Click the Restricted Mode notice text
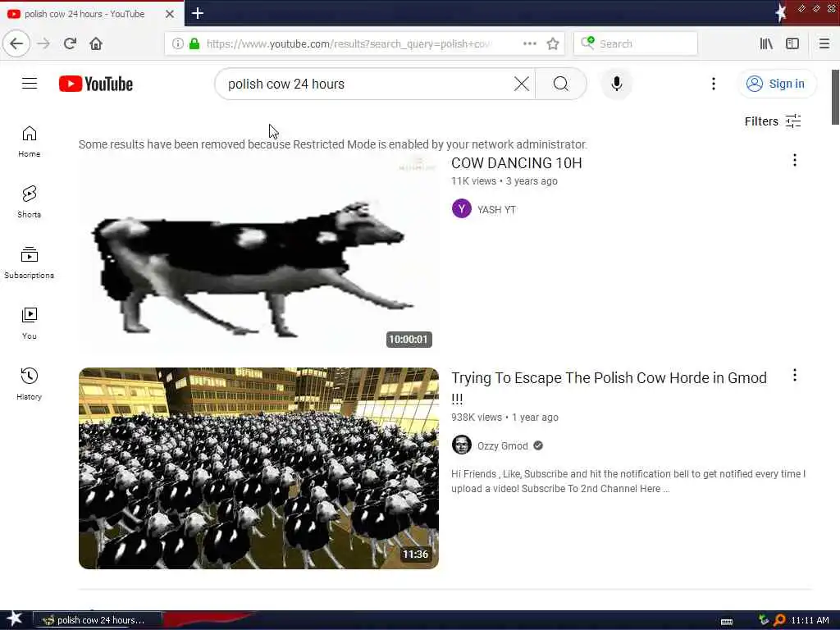Screen dimensions: 840x630 [333, 144]
